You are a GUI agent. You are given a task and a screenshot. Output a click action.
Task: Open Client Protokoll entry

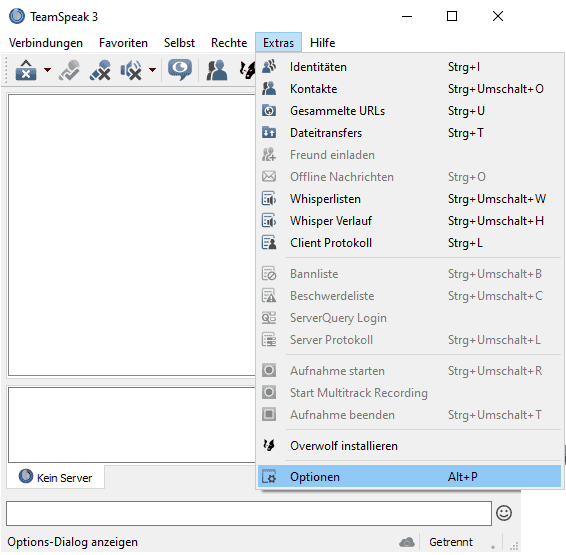[409, 243]
